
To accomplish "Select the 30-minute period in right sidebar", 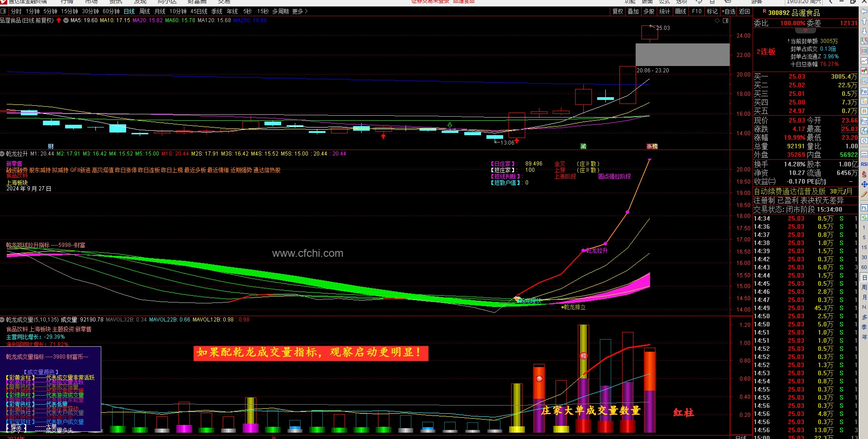I will [864, 257].
